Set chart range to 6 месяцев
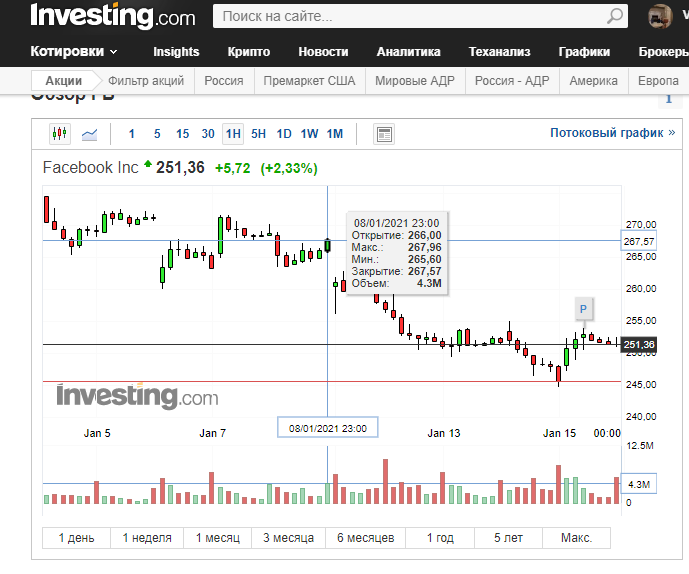Image resolution: width=689 pixels, height=574 pixels. coord(366,538)
